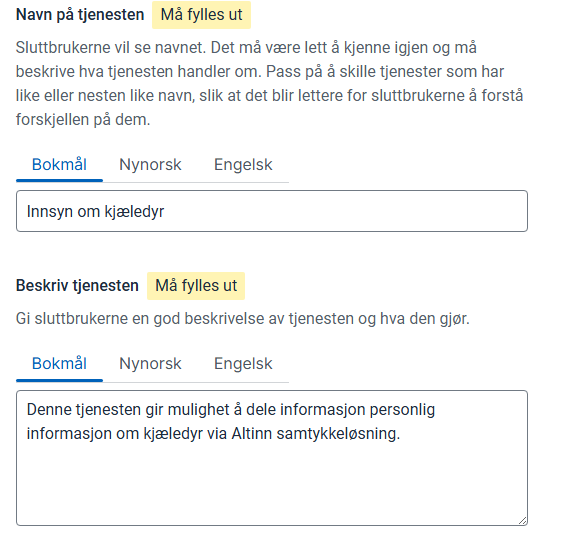This screenshot has width=572, height=555.
Task: Click the 'Beskriv tjenesten' label
Action: (x=77, y=286)
